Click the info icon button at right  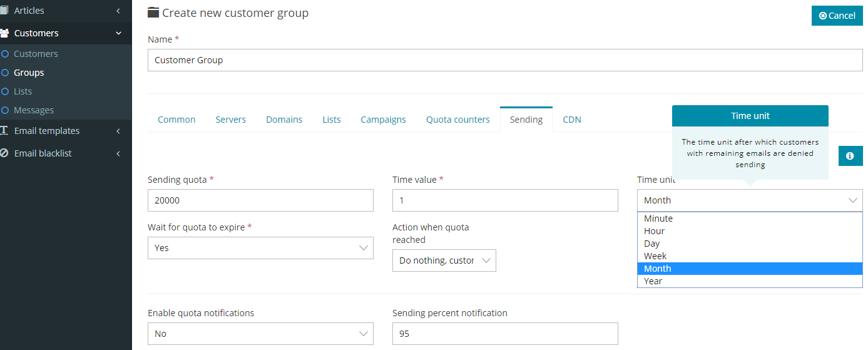[850, 156]
